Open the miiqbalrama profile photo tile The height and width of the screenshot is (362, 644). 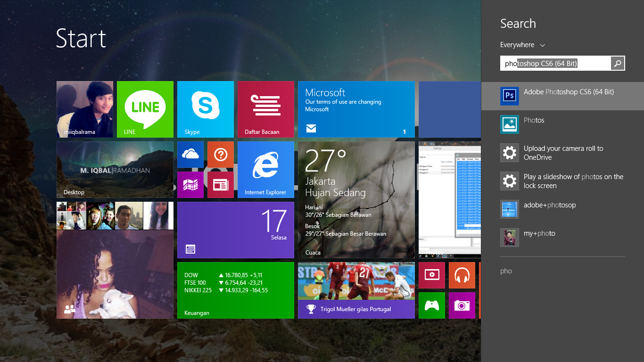[x=85, y=109]
